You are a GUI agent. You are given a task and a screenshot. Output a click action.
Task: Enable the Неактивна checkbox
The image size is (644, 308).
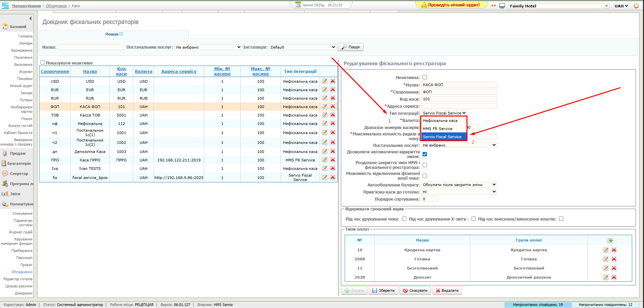[x=425, y=77]
